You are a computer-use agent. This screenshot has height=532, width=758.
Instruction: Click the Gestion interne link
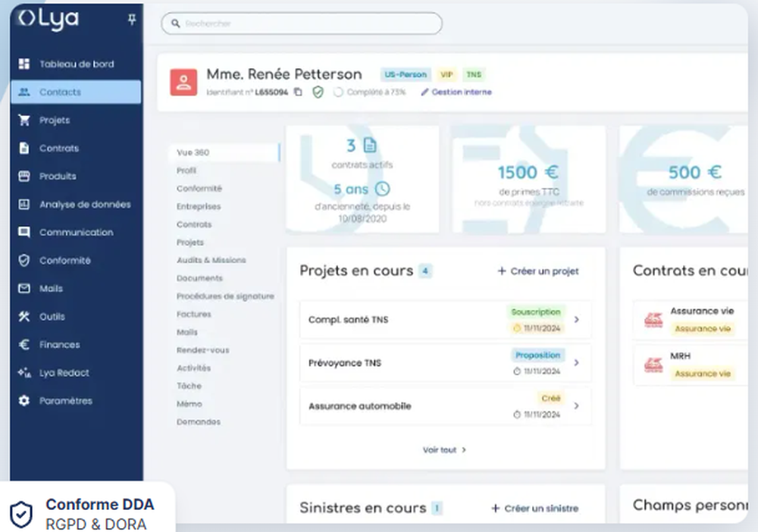pyautogui.click(x=462, y=92)
